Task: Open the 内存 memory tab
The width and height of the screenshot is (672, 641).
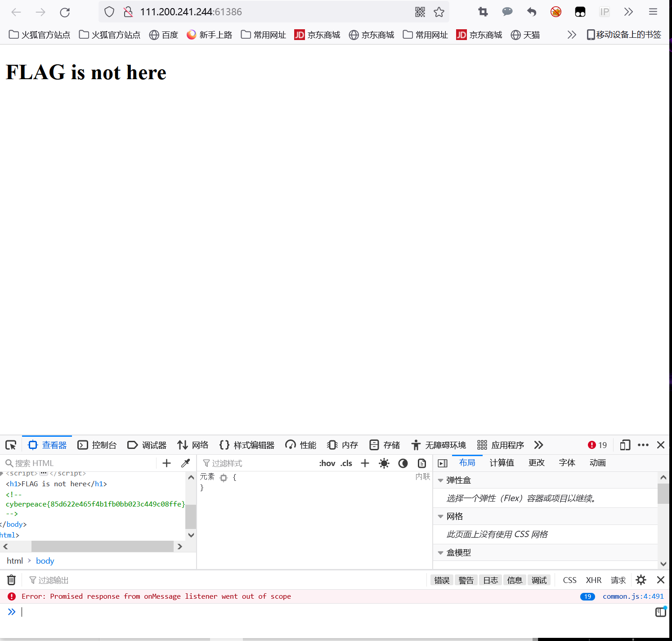Action: (x=343, y=445)
